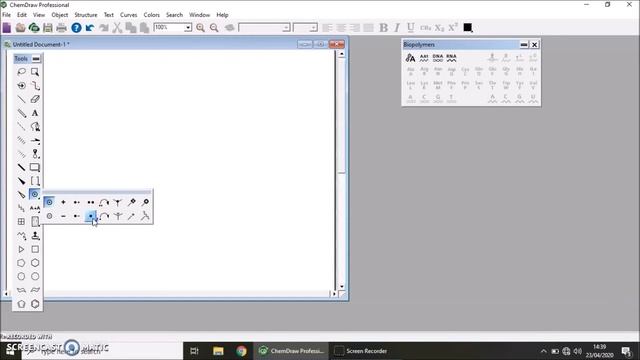Select the Structure Perspective tool
Image resolution: width=640 pixels, height=360 pixels.
tap(21, 85)
